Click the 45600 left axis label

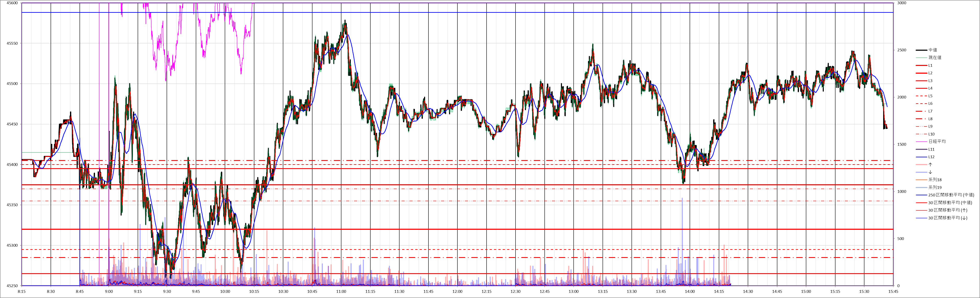(x=12, y=3)
